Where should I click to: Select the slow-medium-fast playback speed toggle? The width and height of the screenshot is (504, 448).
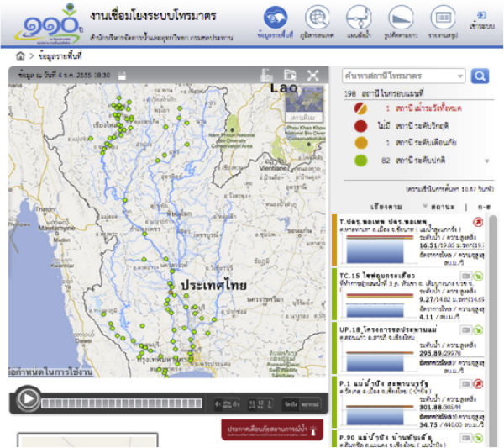tap(228, 404)
